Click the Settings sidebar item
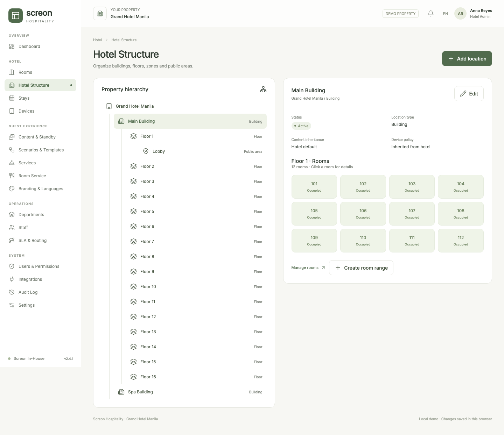Image resolution: width=504 pixels, height=435 pixels. click(40, 305)
